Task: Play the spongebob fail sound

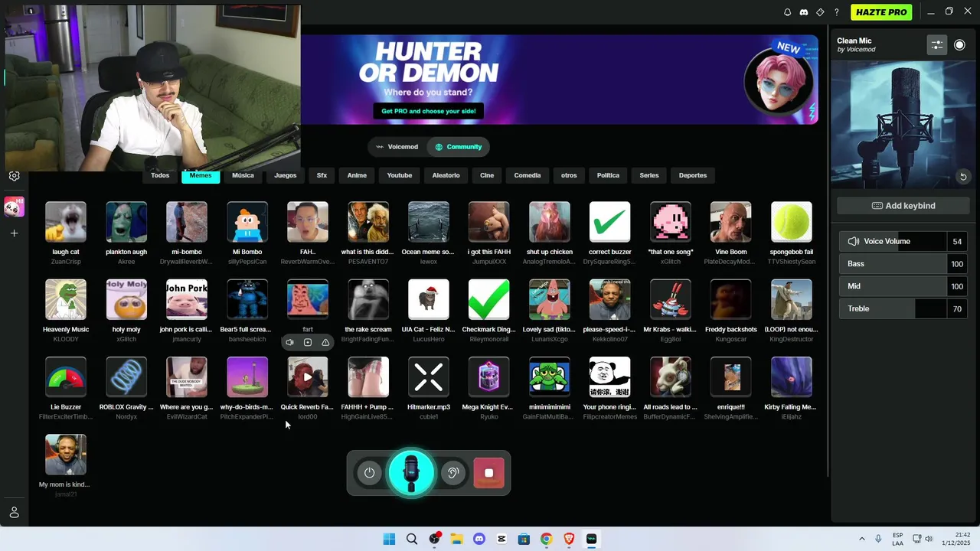Action: tap(792, 222)
